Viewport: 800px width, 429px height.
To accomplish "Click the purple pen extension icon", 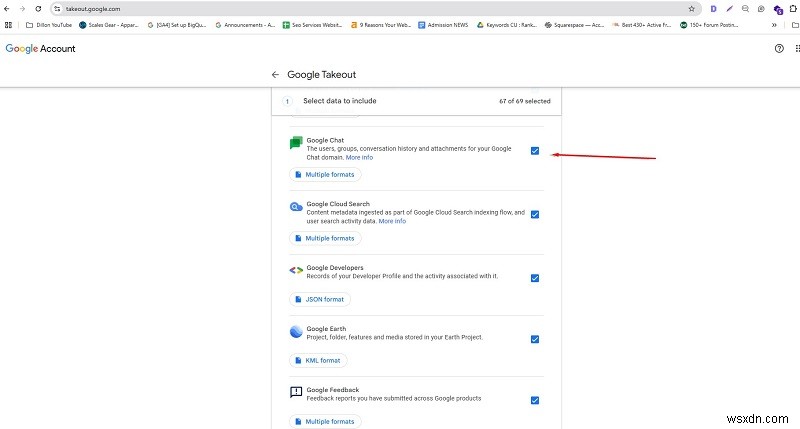I will (730, 9).
